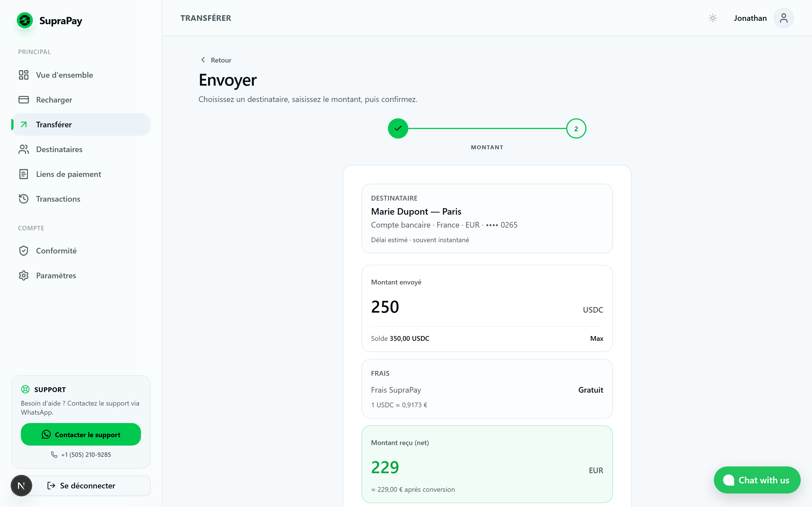Go to the Transférer menu item
The image size is (812, 507).
tap(81, 124)
